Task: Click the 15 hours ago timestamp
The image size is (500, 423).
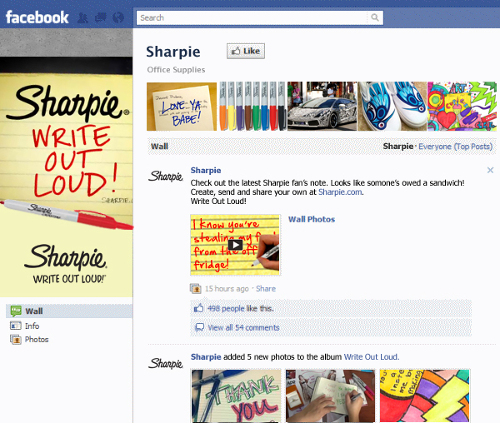Action: tap(227, 289)
